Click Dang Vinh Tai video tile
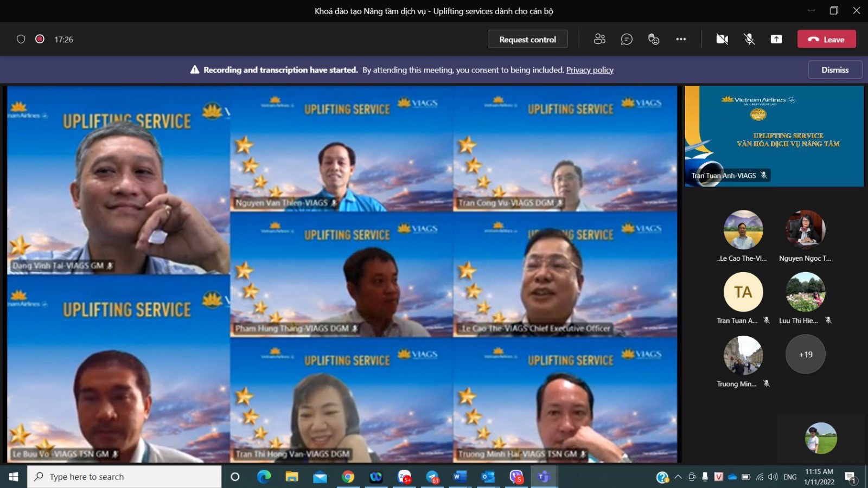 [118, 180]
